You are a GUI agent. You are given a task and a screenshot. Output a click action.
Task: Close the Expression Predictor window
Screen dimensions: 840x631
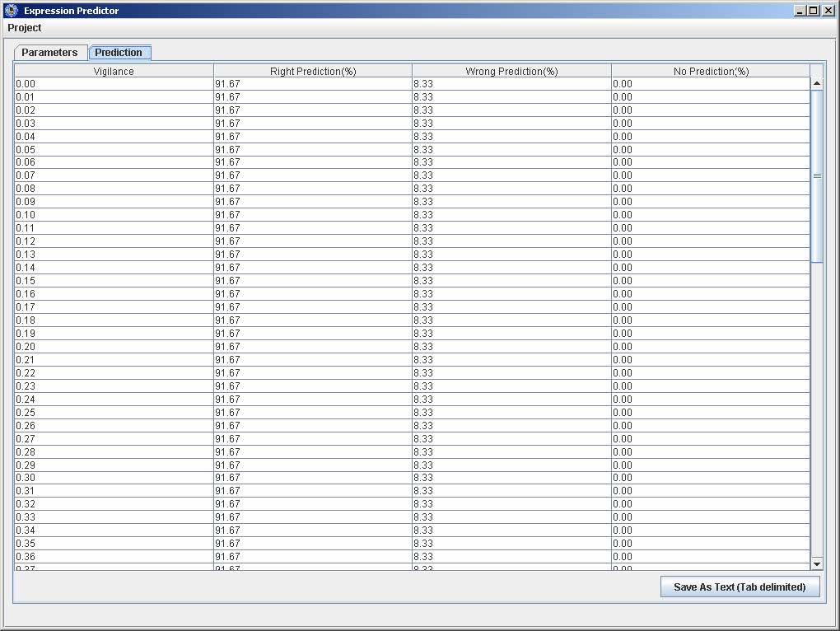pos(828,10)
